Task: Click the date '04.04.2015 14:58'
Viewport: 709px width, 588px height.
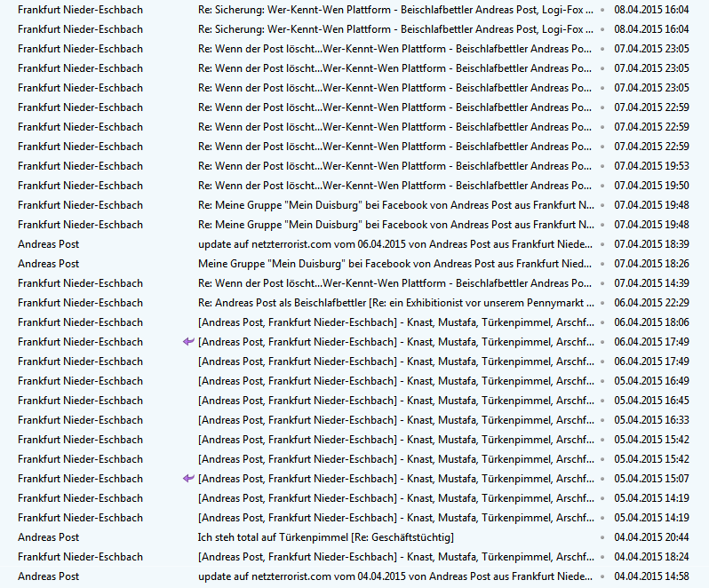Action: coord(651,576)
